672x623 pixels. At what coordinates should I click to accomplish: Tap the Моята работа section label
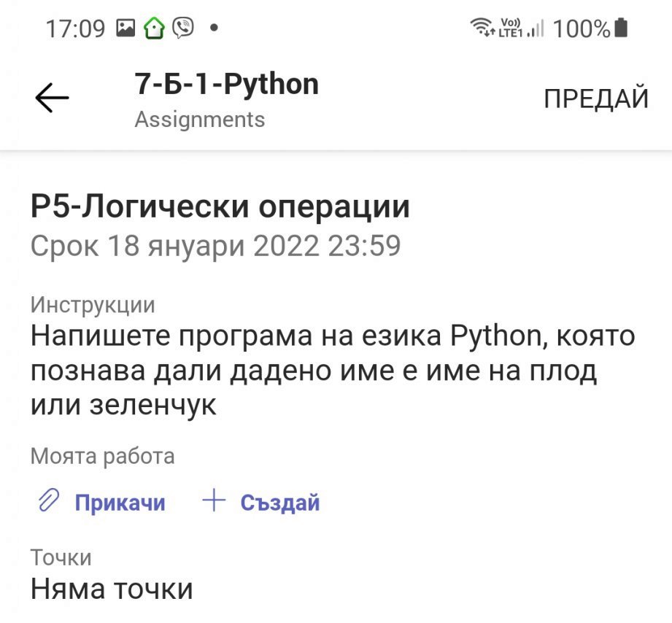click(102, 457)
